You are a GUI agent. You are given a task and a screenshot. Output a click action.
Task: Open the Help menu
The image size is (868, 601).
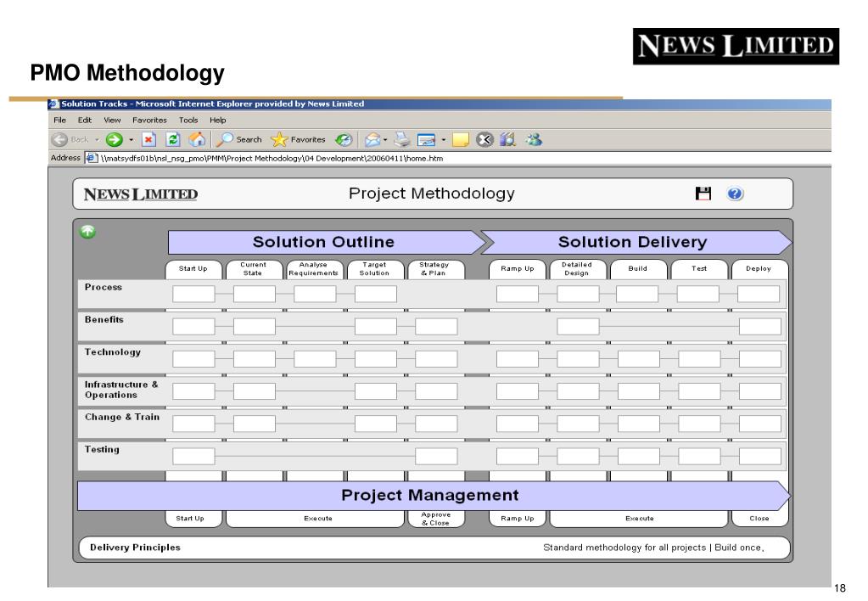click(217, 120)
